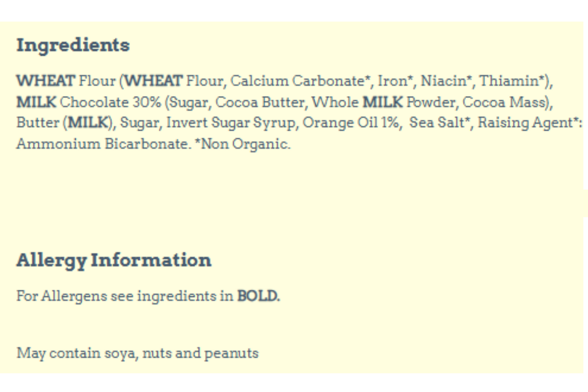588x392 pixels.
Task: Click MILK before Chocolate 30%
Action: (36, 102)
